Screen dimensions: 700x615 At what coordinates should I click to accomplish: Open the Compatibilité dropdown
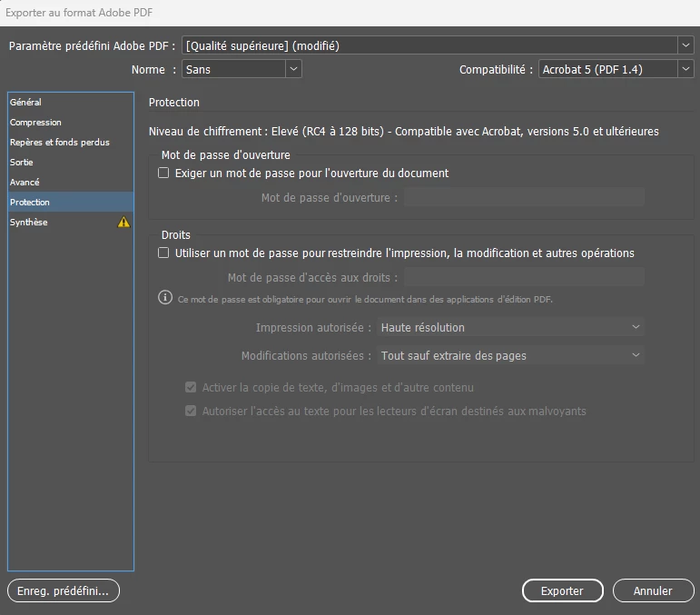point(616,69)
